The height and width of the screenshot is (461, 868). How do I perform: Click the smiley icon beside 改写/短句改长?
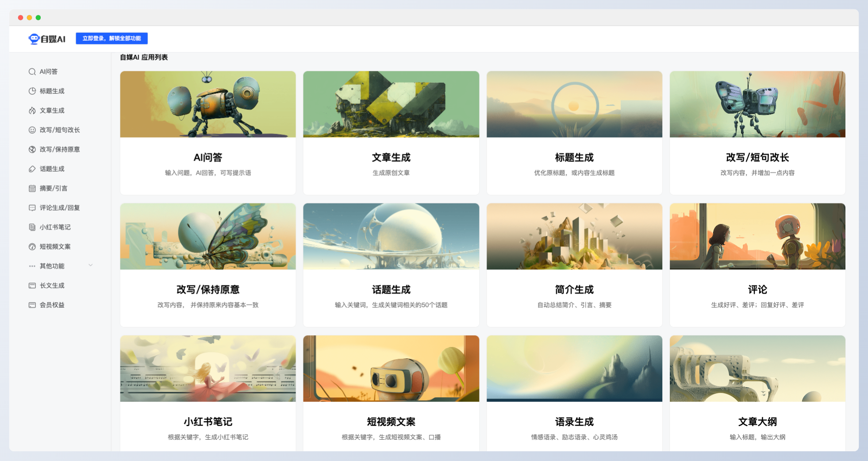pos(31,130)
